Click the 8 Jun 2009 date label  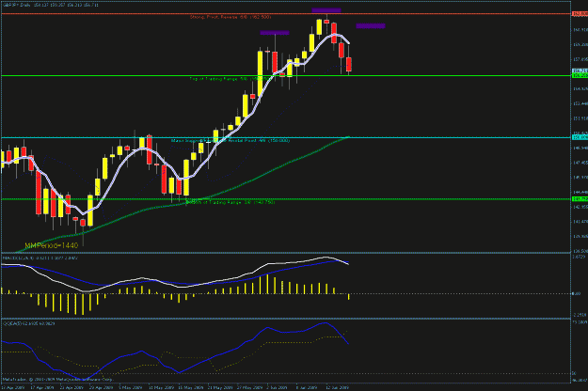[307, 387]
